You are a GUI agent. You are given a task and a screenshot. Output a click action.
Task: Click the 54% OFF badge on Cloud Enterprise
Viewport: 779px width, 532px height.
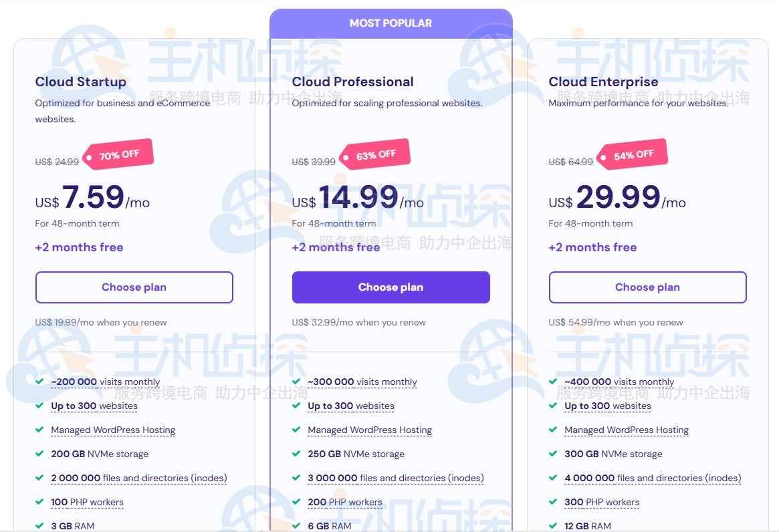pyautogui.click(x=633, y=153)
